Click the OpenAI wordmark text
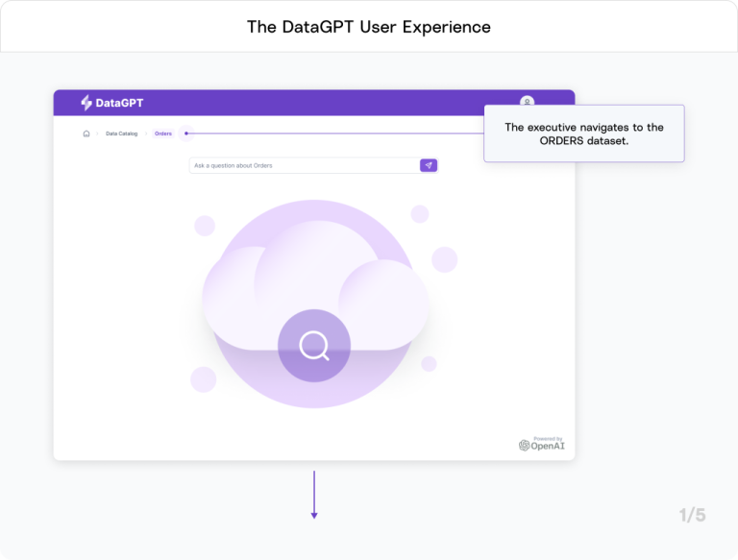 [547, 446]
